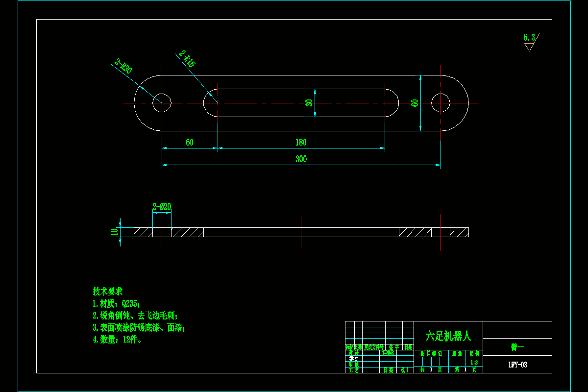Select note line 2.锐角倒钝、去飞边毛刺
588x392 pixels.
tap(135, 316)
